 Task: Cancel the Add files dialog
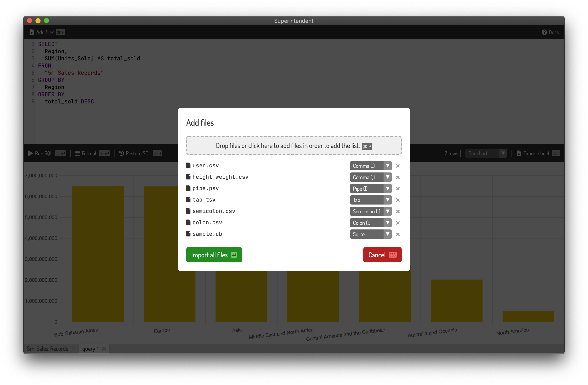pyautogui.click(x=382, y=255)
